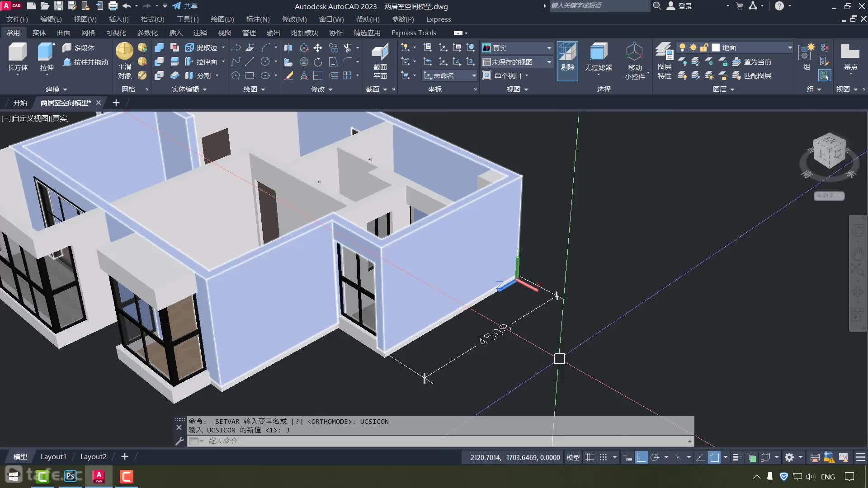The image size is (868, 488).
Task: Click the 模型 button in status bar
Action: (x=573, y=457)
